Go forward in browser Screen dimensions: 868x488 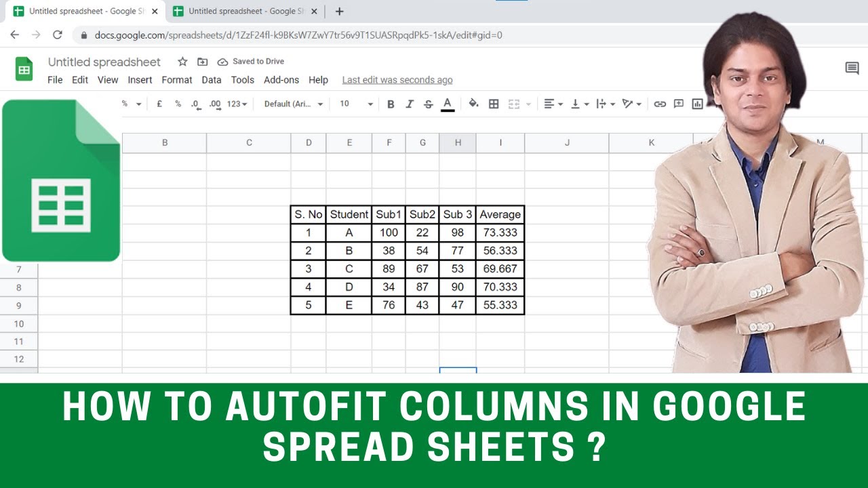(36, 35)
